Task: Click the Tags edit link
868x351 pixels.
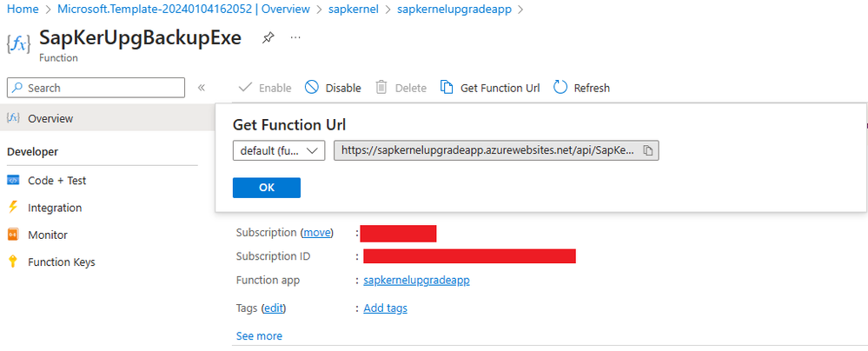Action: (x=274, y=308)
